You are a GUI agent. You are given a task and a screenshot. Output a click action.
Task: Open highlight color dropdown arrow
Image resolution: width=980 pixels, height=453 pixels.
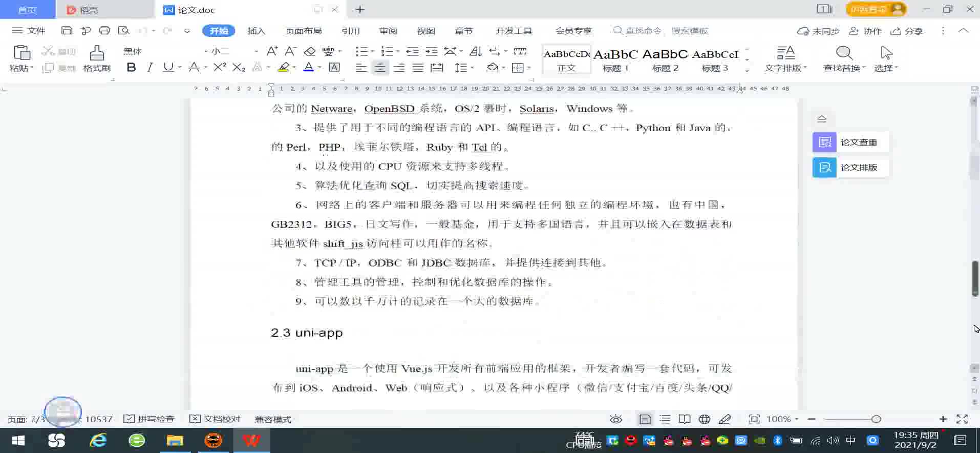tap(294, 68)
